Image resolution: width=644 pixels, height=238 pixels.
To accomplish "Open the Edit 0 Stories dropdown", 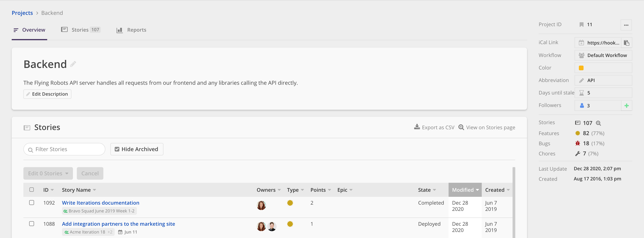I will point(48,173).
